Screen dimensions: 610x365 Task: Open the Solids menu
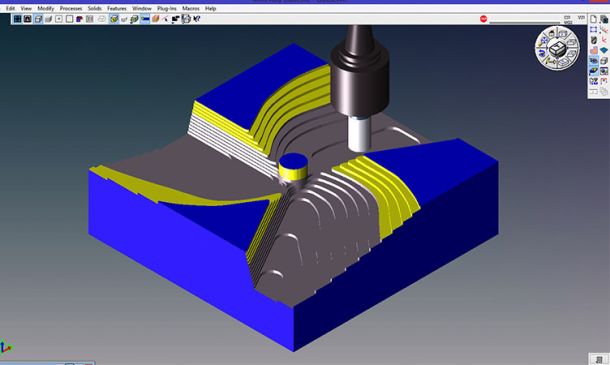coord(95,8)
